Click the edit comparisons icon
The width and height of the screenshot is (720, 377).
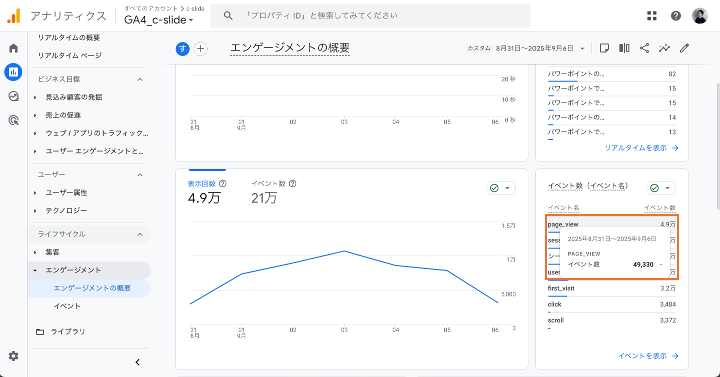624,48
